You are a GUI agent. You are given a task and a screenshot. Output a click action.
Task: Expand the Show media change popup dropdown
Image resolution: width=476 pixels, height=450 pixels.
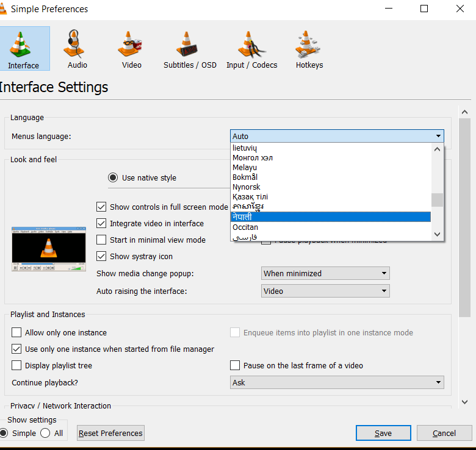pyautogui.click(x=325, y=274)
